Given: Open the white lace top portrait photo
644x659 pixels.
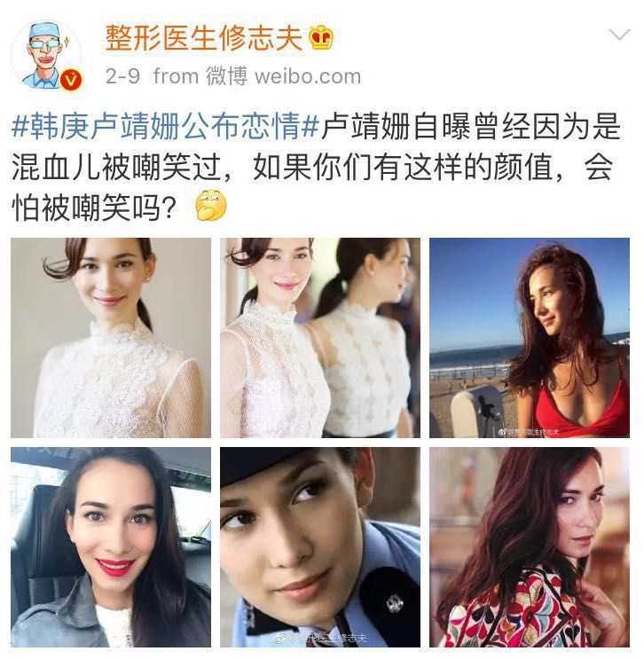Looking at the screenshot, I should 111,338.
